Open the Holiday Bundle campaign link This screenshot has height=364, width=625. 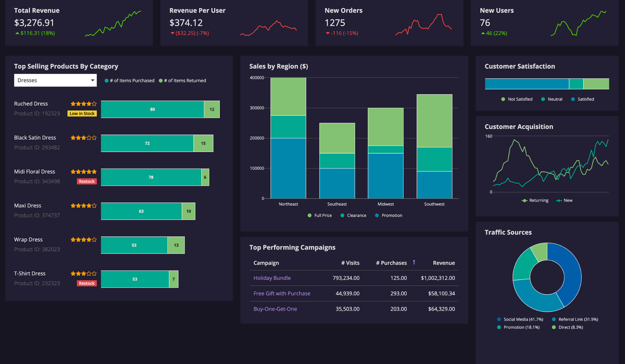coord(272,278)
